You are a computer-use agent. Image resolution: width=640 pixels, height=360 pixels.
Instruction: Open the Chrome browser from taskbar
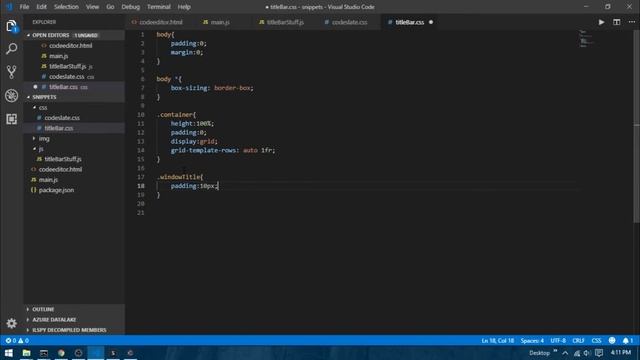click(x=61, y=353)
